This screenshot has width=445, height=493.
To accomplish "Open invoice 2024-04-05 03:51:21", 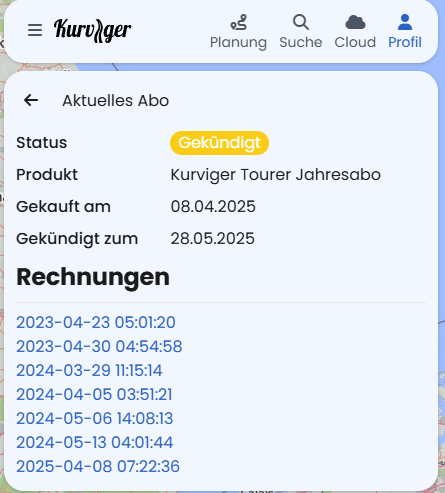I will coord(94,394).
